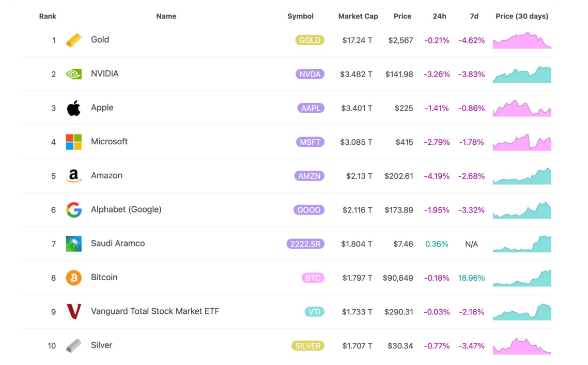Click the Apple logo icon
Image resolution: width=588 pixels, height=365 pixels.
point(73,108)
